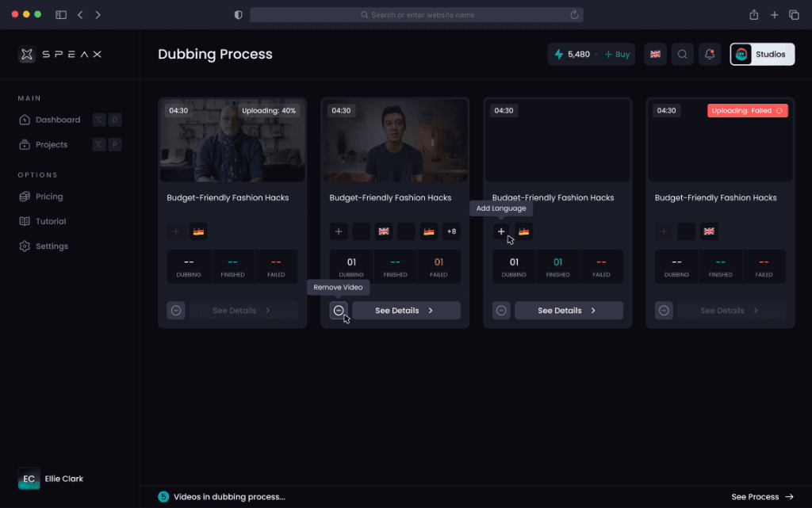Click the Remove Video minus button on second card
This screenshot has width=812, height=508.
pyautogui.click(x=338, y=310)
